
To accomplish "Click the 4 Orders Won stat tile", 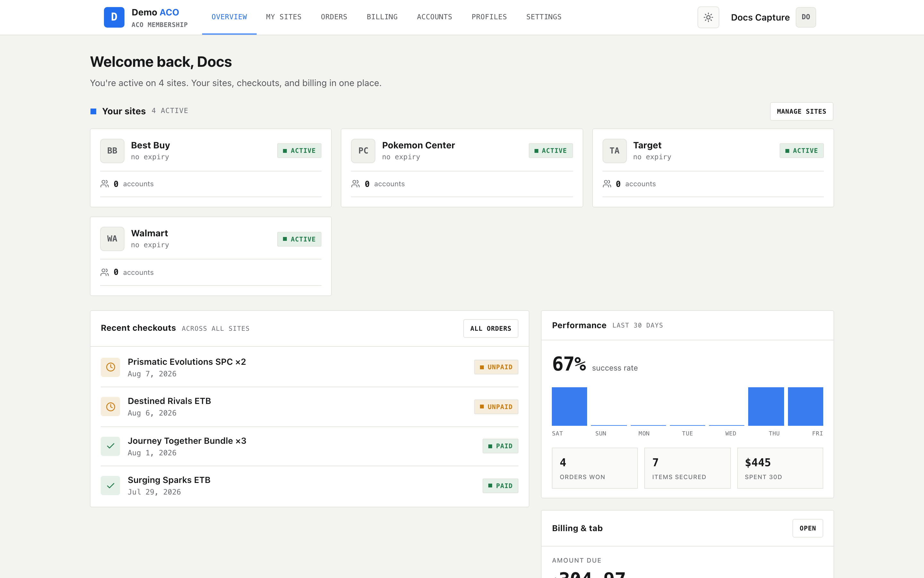I will click(595, 468).
